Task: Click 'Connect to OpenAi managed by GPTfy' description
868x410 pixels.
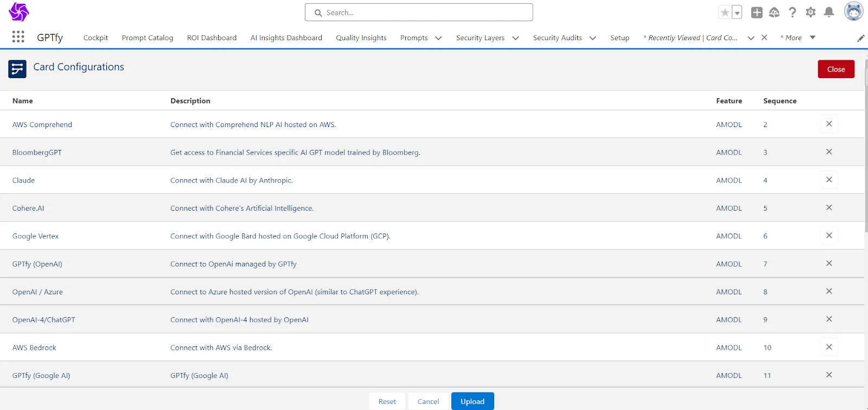Action: 233,264
